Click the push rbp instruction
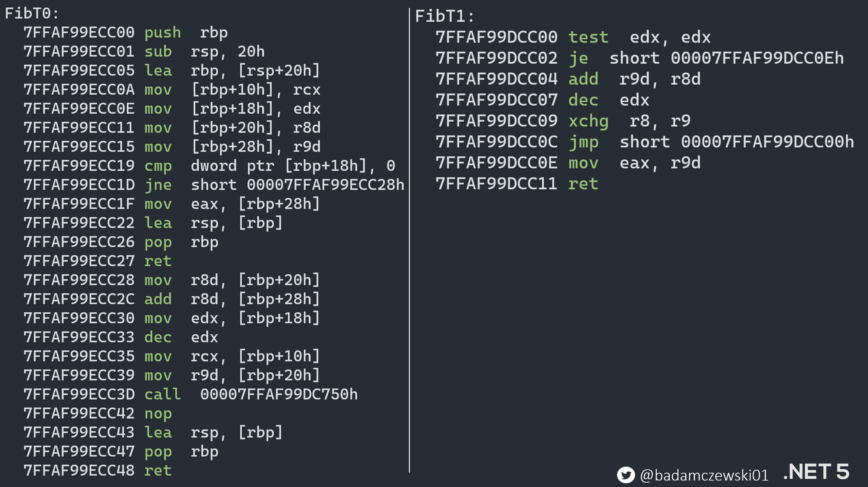This screenshot has height=487, width=868. (186, 33)
